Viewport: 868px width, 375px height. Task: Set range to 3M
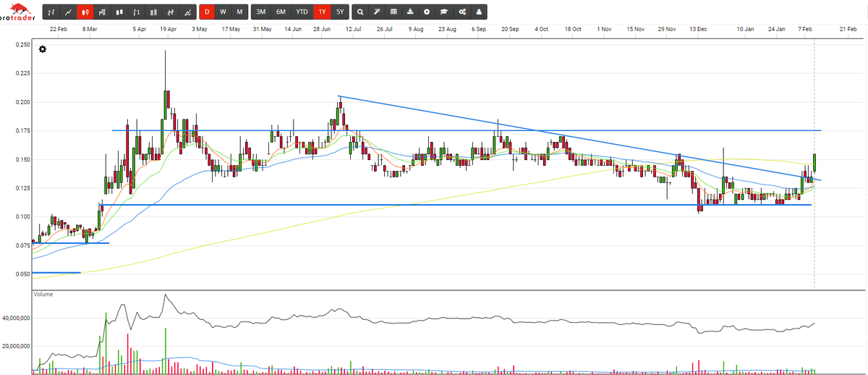point(261,12)
